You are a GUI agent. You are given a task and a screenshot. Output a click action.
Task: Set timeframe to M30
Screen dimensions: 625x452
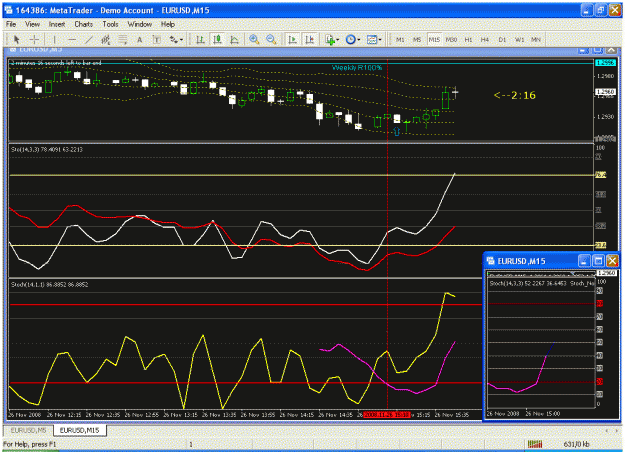tap(451, 39)
